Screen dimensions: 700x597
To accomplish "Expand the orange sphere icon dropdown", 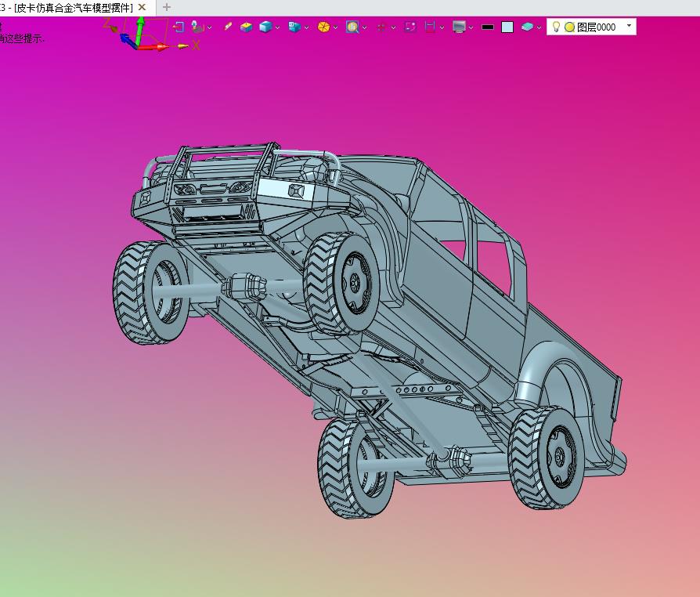I will click(x=335, y=27).
